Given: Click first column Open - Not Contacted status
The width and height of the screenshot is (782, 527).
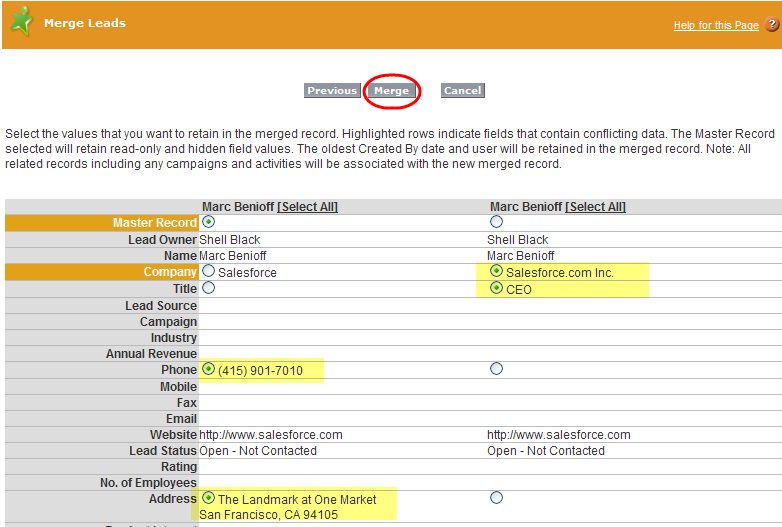Looking at the screenshot, I should (258, 451).
